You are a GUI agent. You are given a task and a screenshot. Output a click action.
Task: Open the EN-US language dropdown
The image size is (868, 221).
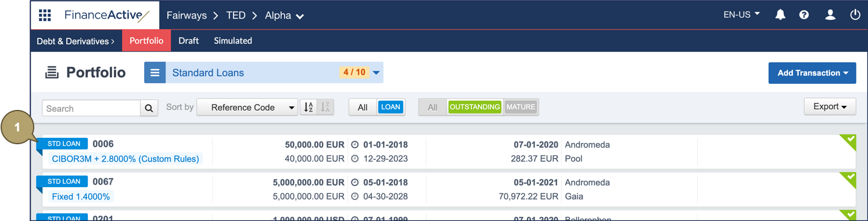741,15
